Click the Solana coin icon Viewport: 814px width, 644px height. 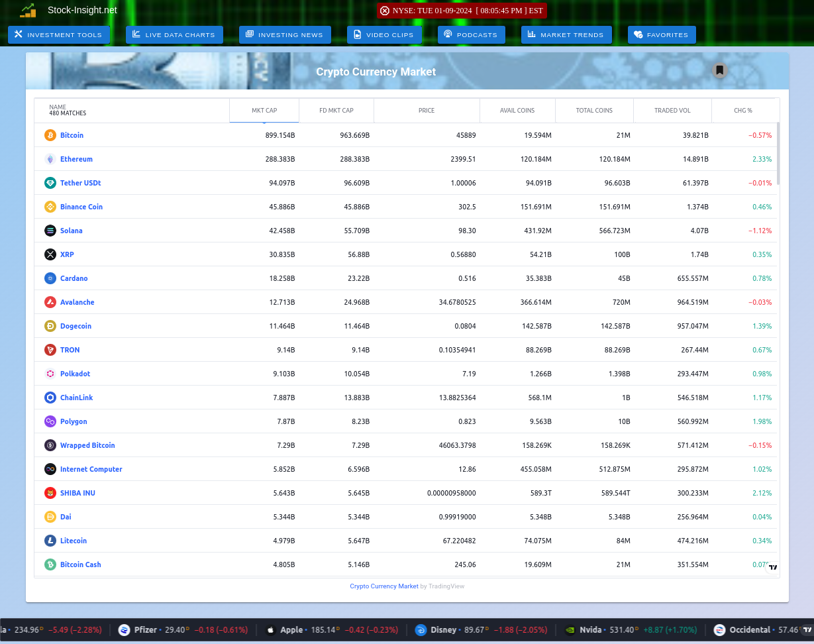(50, 231)
